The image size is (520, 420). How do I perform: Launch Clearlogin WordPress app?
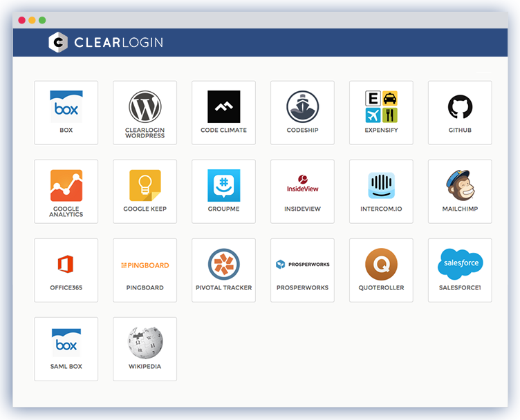coord(145,108)
